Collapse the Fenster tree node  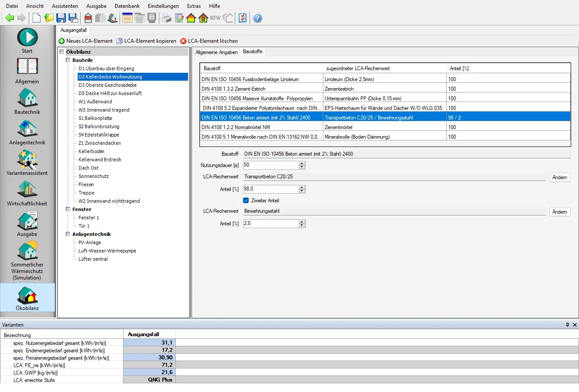point(68,209)
